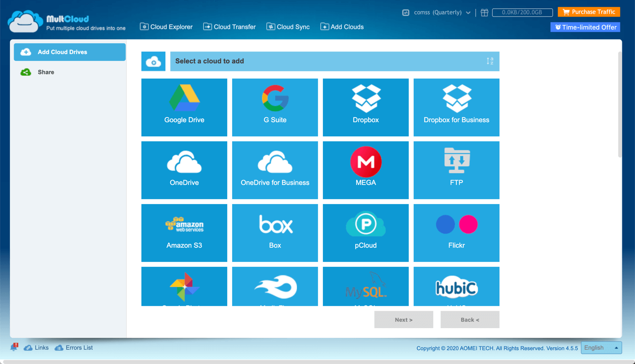Click the sort A-Z icon in header
The width and height of the screenshot is (635, 364).
coord(490,61)
